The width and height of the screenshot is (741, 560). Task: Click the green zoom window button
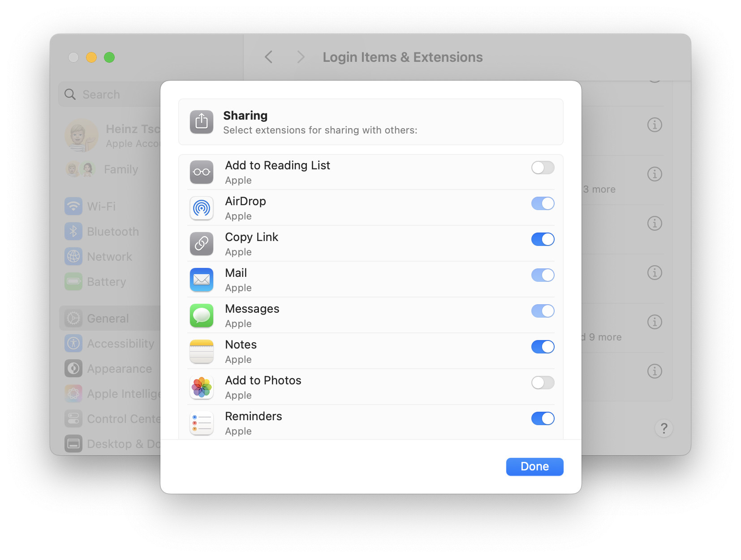click(x=109, y=57)
